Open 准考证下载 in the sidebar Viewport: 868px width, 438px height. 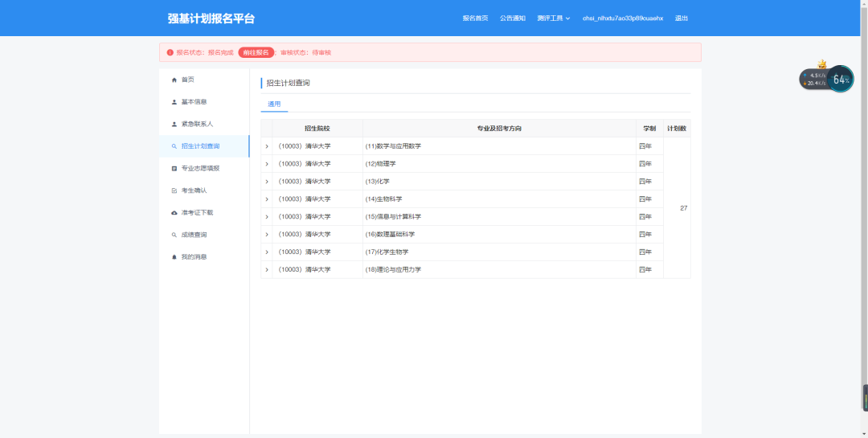[204, 213]
